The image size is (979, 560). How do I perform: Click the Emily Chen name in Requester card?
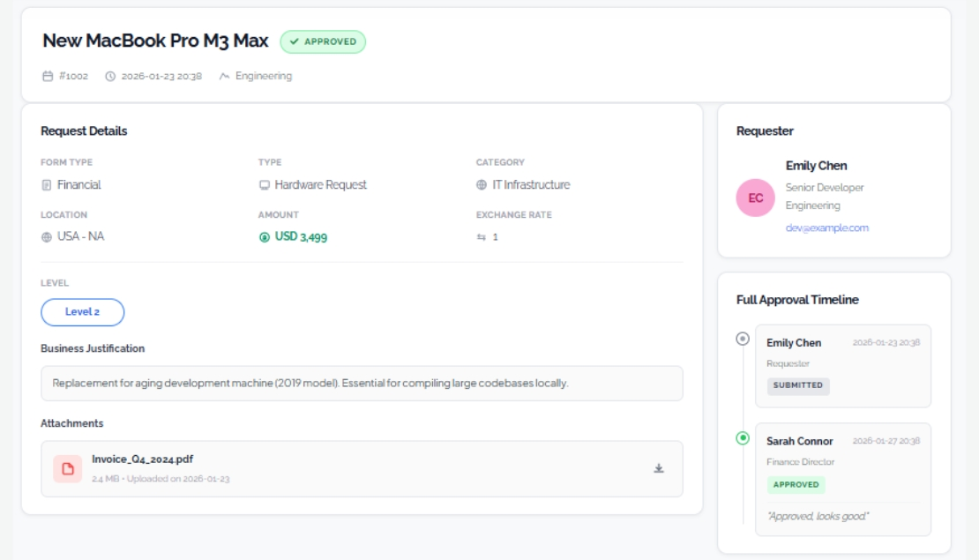[816, 166]
